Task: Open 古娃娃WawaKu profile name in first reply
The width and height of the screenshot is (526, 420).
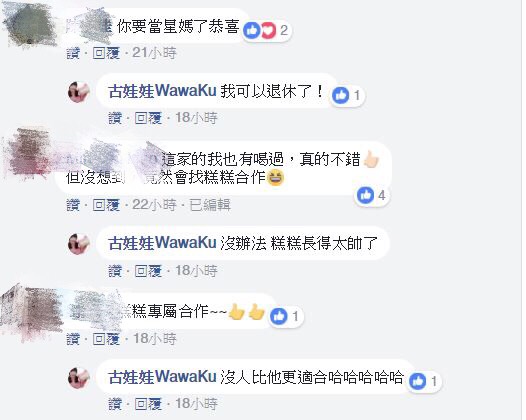Action: [x=162, y=91]
